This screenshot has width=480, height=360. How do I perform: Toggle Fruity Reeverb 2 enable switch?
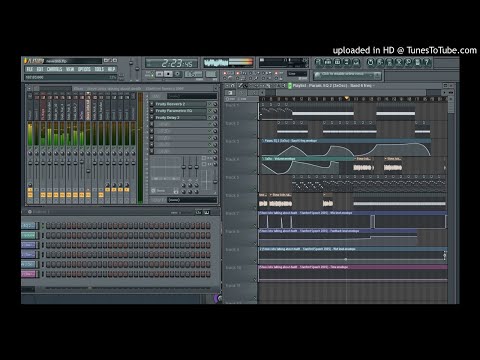coord(210,104)
